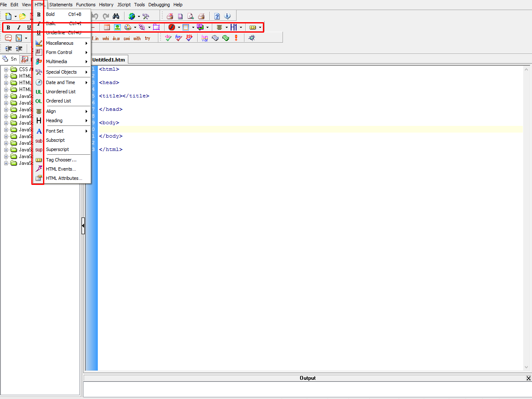The height and width of the screenshot is (399, 532).
Task: Select Unordered List from the HTML menu
Action: click(x=61, y=92)
